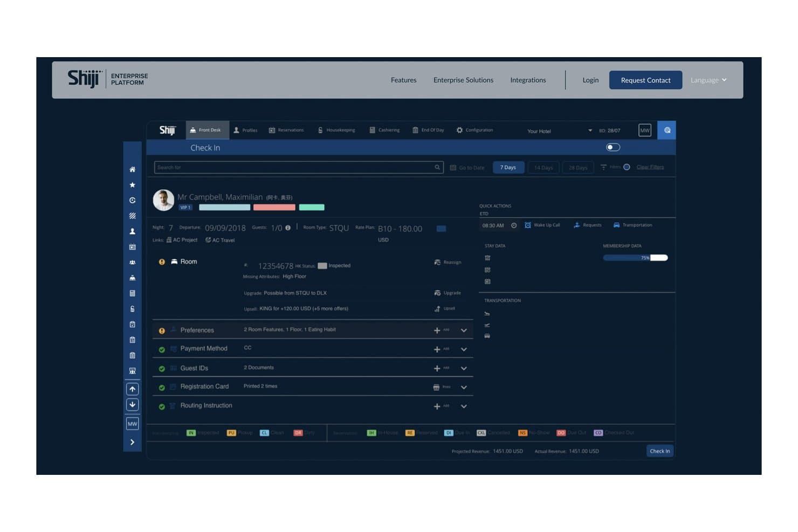Open favorites star icon in sidebar
This screenshot has width=798, height=532.
coord(132,185)
